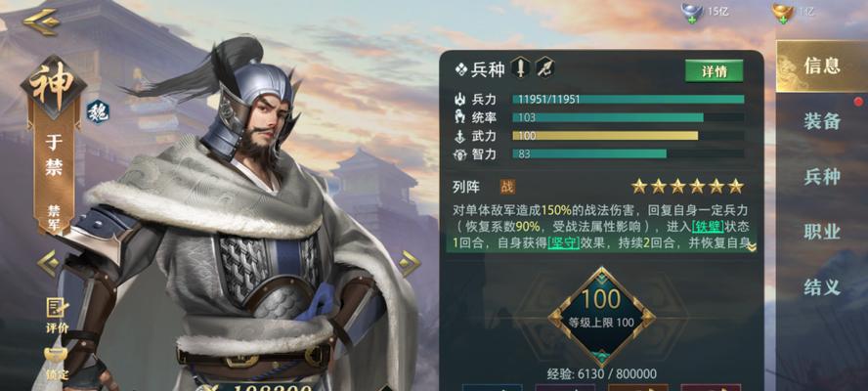Select the sword troop type icon
Image resolution: width=868 pixels, height=391 pixels.
point(520,67)
